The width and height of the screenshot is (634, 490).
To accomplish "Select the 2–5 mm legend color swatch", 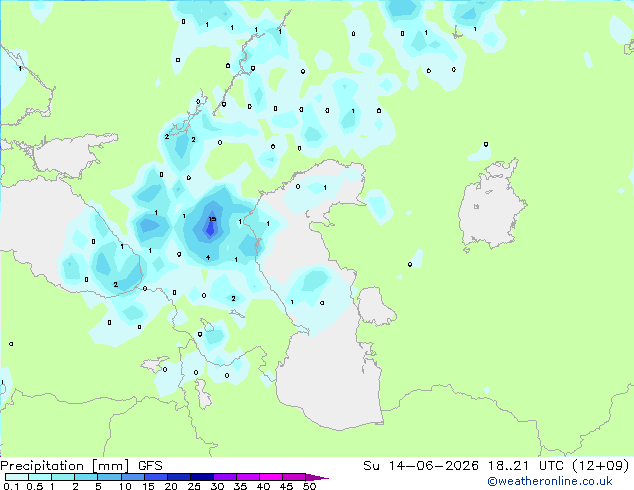I will (x=86, y=477).
